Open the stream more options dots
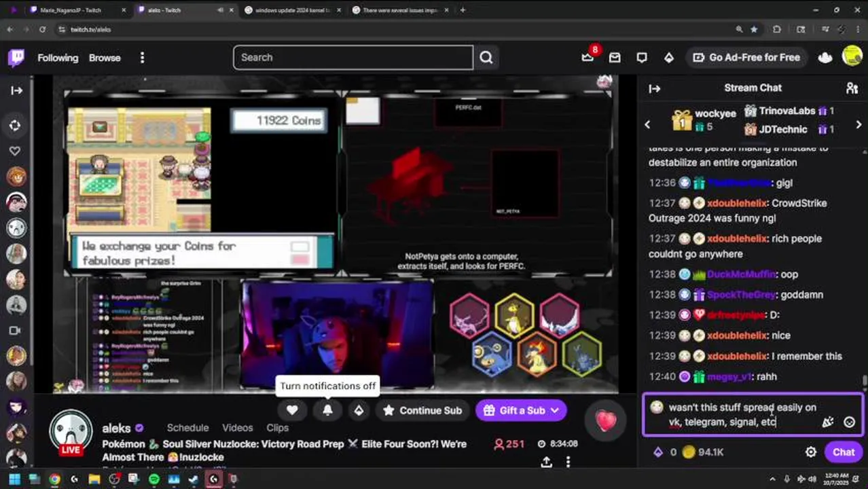The height and width of the screenshot is (489, 868). [x=568, y=463]
